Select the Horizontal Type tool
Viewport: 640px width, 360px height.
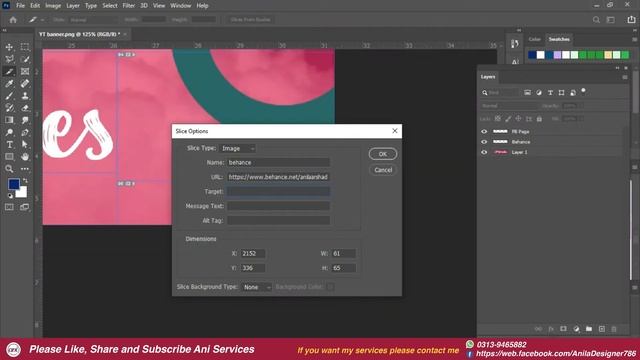[x=9, y=144]
